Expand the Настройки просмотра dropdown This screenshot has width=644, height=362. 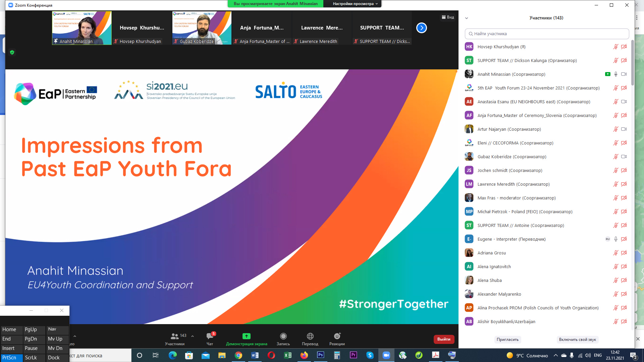click(355, 4)
